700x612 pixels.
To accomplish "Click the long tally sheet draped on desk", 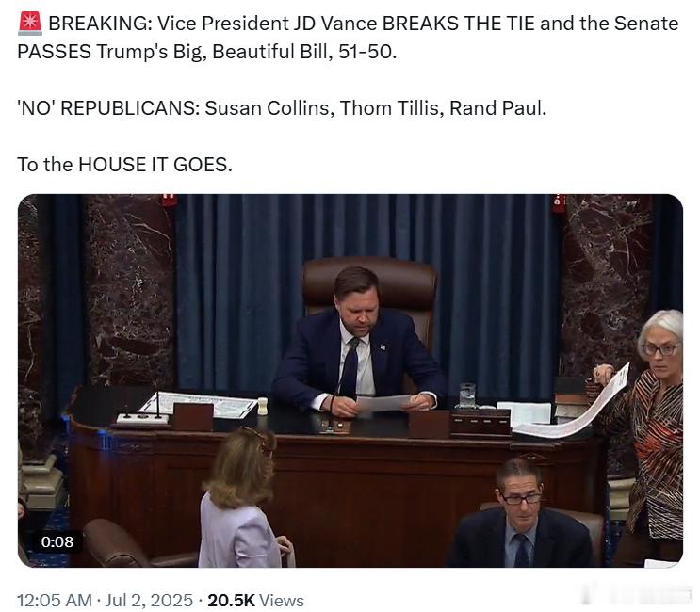I will tap(574, 407).
